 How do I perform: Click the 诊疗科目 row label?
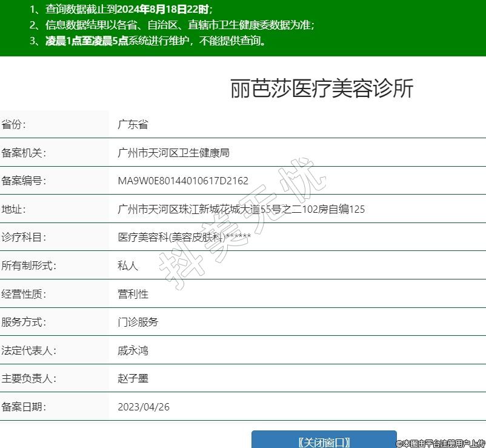coord(24,237)
